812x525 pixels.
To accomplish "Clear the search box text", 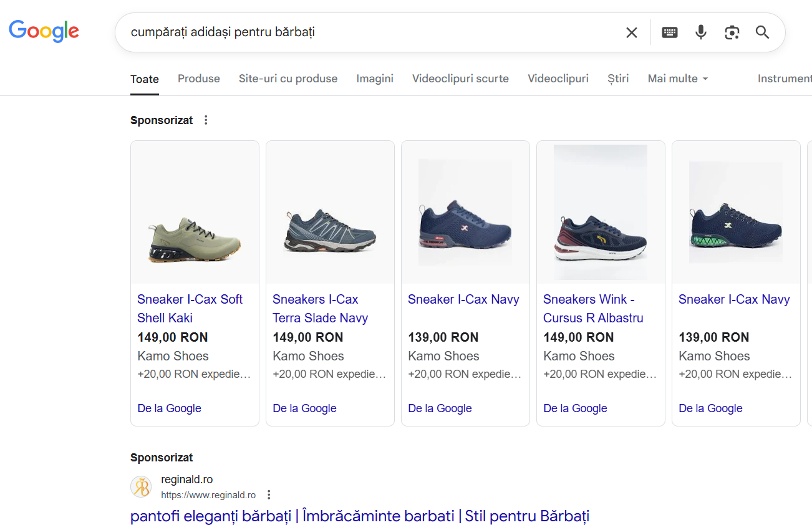I will (x=631, y=32).
